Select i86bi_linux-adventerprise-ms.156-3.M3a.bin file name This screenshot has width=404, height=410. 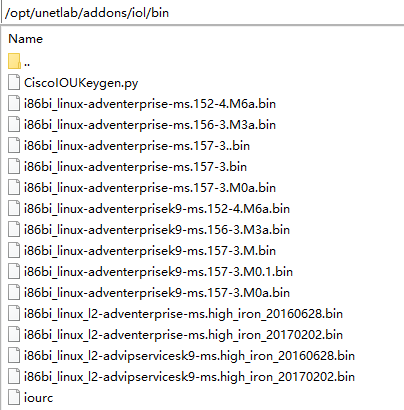(150, 125)
